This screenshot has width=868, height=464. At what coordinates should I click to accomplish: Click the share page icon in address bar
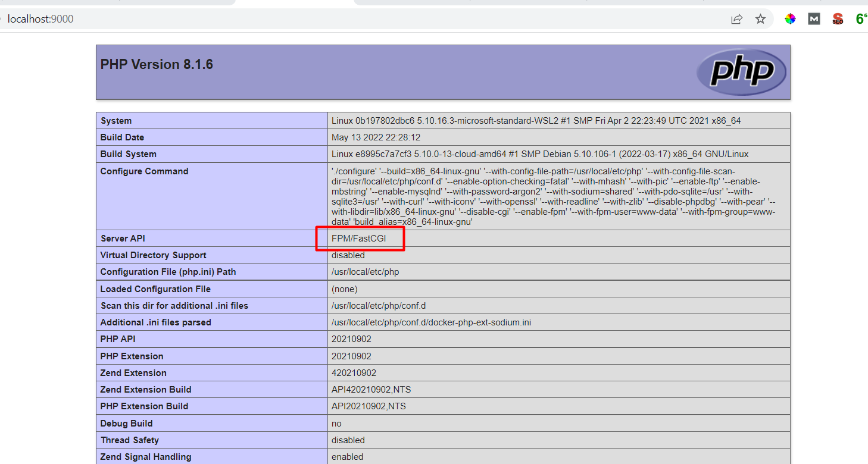pyautogui.click(x=737, y=19)
